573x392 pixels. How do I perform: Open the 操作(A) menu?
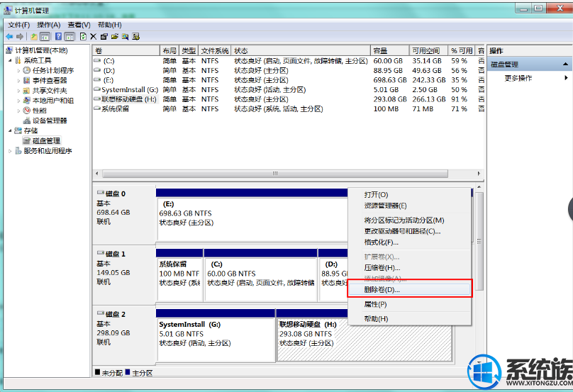click(49, 25)
